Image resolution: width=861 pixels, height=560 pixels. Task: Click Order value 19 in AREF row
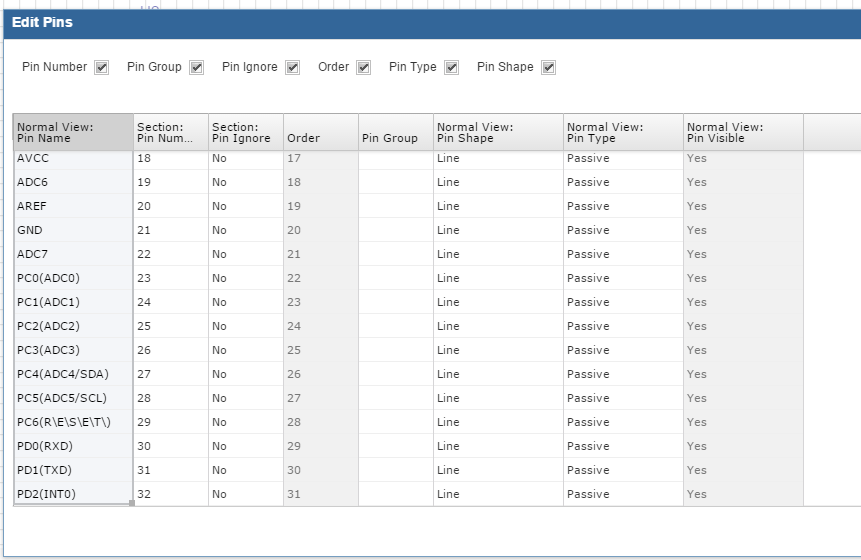321,206
